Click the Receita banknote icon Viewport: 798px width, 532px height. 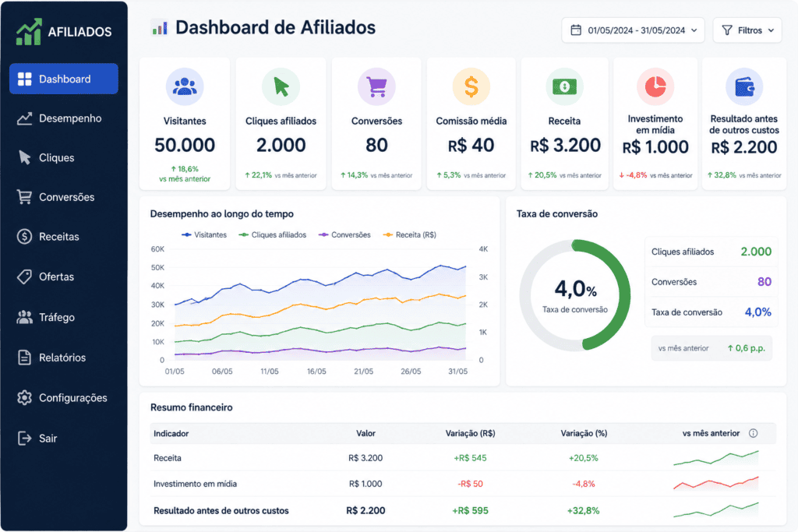click(564, 86)
